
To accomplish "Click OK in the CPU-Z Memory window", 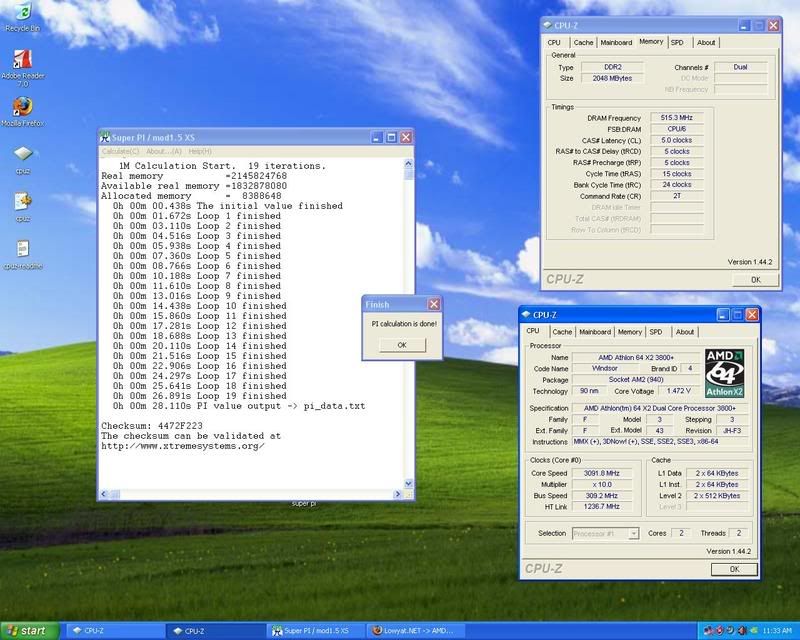I will (x=755, y=280).
